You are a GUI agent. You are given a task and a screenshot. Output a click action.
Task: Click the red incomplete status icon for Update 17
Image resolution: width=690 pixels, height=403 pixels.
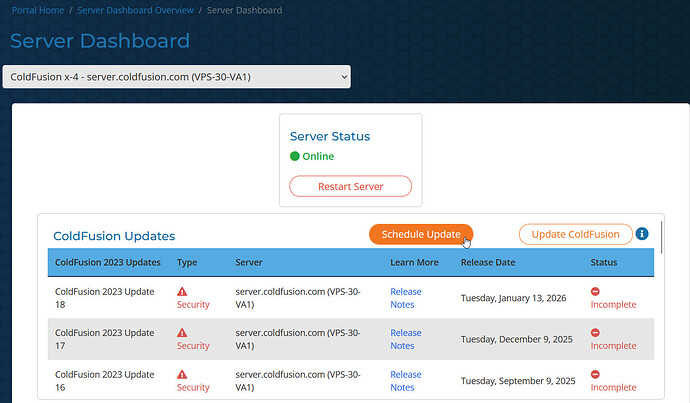pyautogui.click(x=596, y=333)
